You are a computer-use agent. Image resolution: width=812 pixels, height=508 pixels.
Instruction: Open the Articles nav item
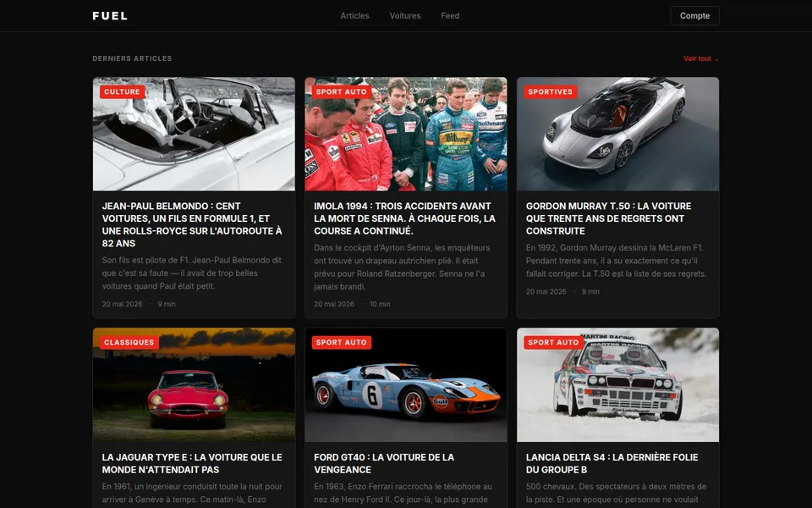(354, 16)
